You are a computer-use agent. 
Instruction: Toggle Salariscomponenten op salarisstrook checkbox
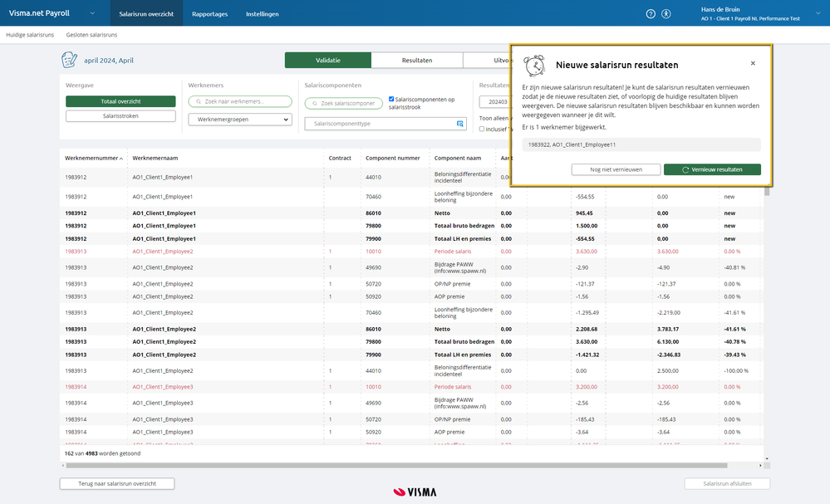tap(391, 99)
